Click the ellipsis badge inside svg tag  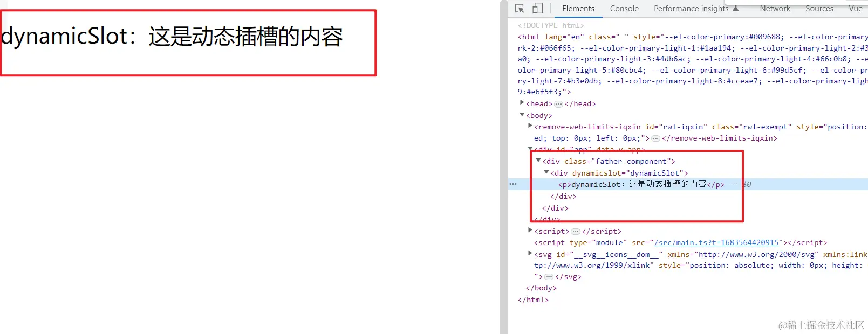tap(549, 277)
